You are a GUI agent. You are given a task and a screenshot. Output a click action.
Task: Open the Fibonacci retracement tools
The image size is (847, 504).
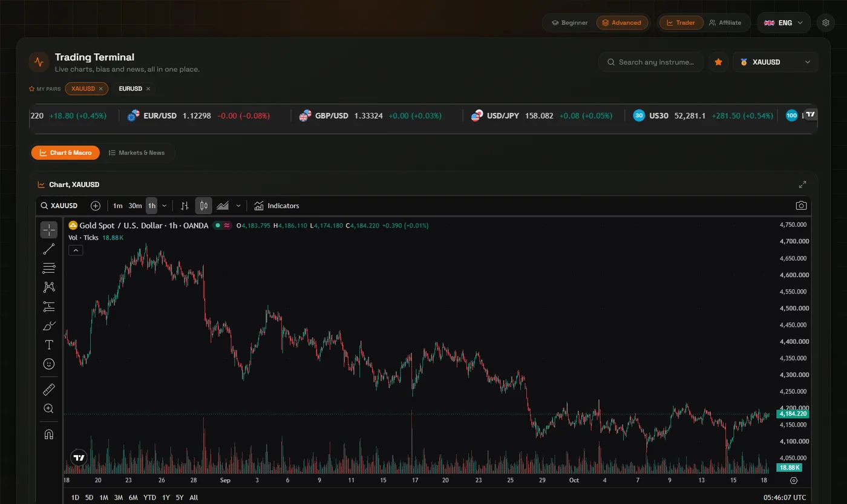pyautogui.click(x=49, y=268)
